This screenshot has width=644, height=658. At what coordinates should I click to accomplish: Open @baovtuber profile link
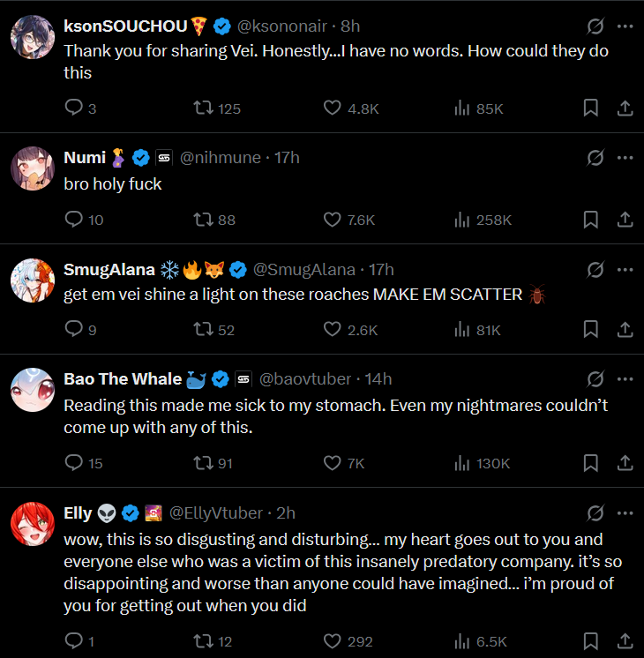(304, 379)
